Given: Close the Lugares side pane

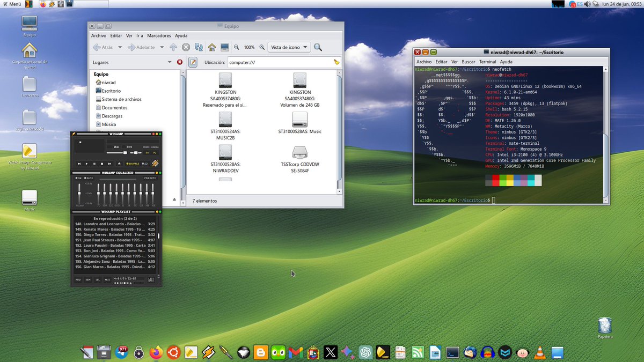Looking at the screenshot, I should [x=179, y=62].
